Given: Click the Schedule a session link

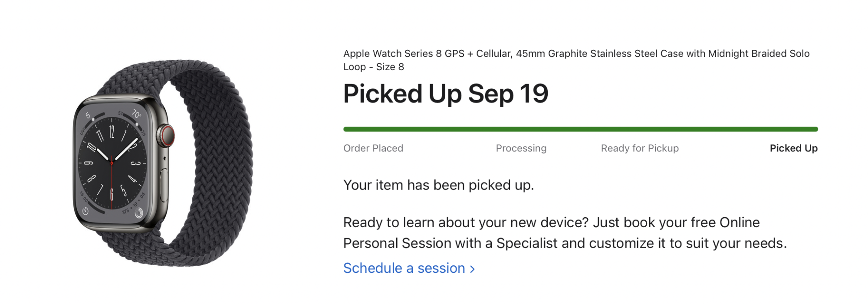Looking at the screenshot, I should click(x=404, y=268).
